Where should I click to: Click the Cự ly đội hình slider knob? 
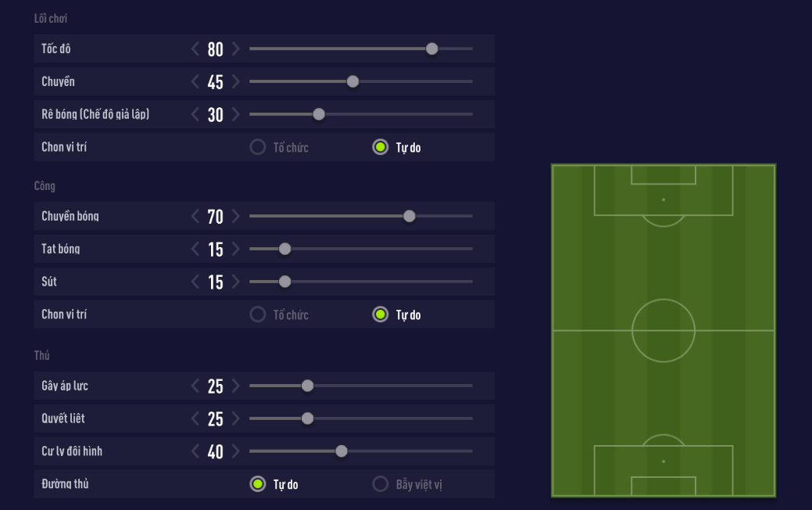click(342, 451)
